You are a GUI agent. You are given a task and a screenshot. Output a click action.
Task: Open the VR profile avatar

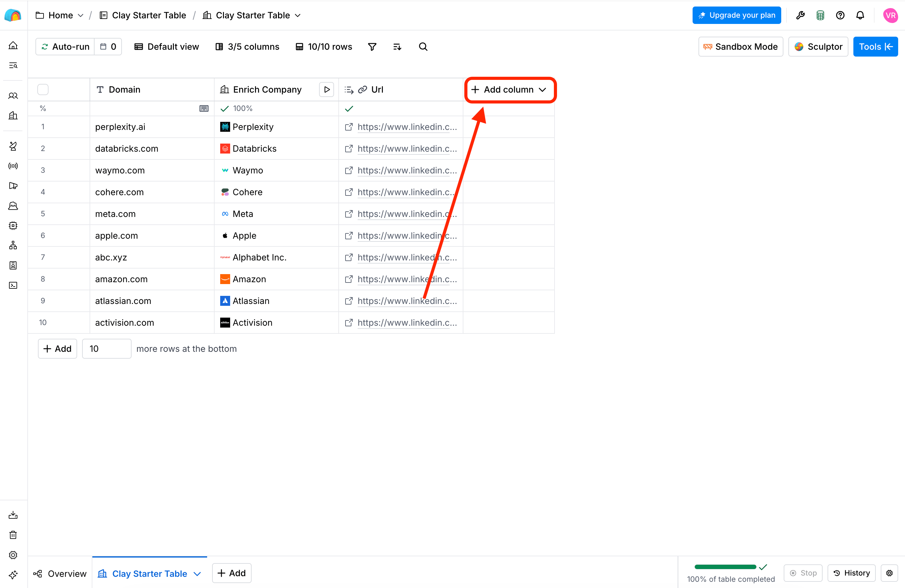tap(891, 15)
